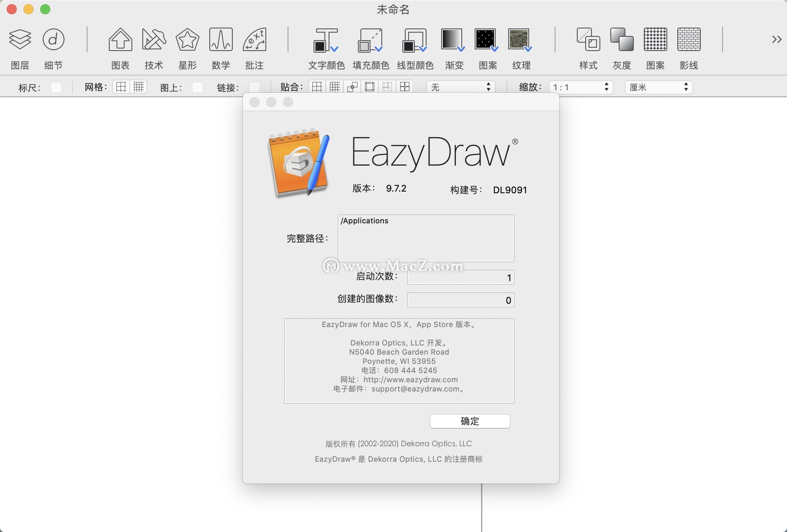Viewport: 787px width, 532px height.
Task: Click the support@eazydraw.com email address
Action: [416, 389]
